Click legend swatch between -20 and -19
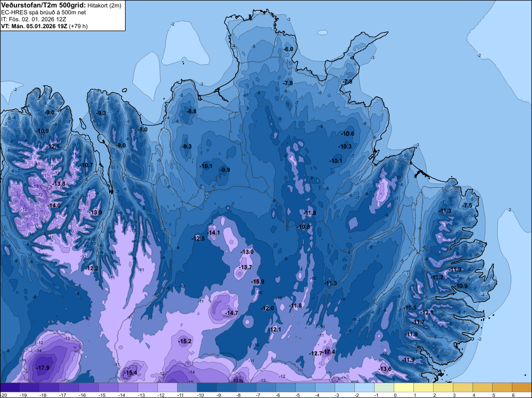This screenshot has width=532, height=398. (x=10, y=387)
